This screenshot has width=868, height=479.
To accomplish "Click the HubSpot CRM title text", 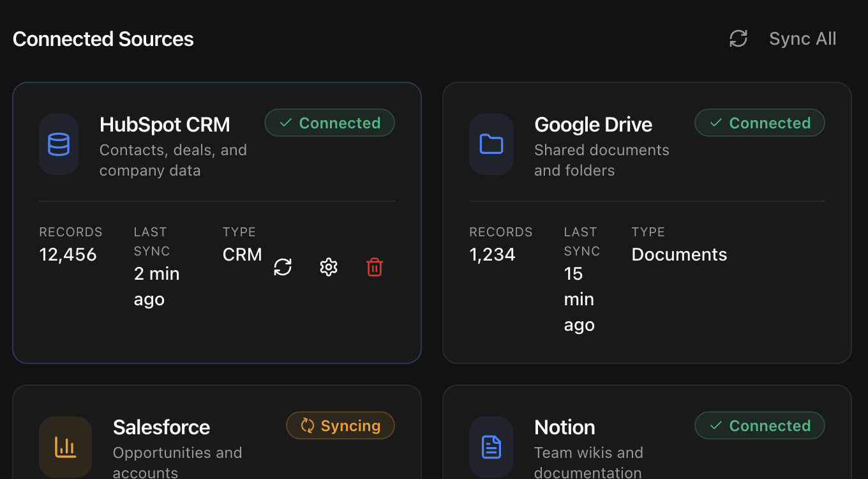I will 165,125.
